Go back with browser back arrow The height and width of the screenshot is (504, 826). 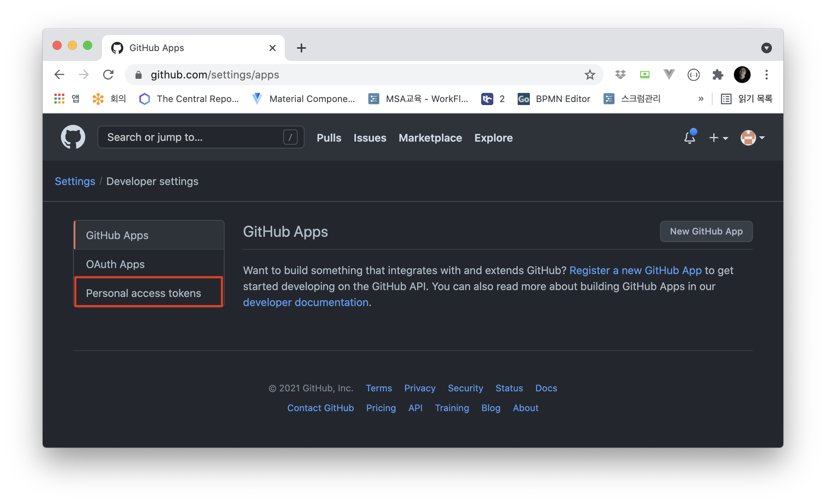tap(59, 75)
